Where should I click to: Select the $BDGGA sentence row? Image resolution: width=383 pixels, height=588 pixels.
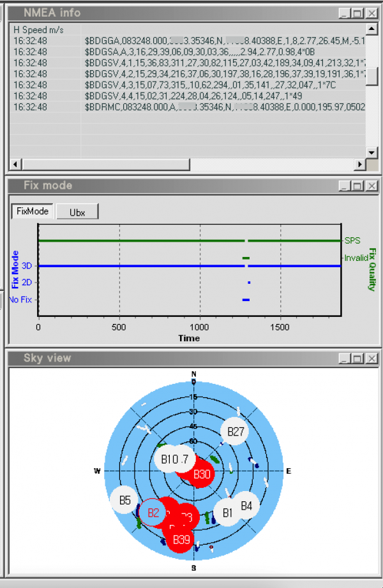(x=188, y=41)
